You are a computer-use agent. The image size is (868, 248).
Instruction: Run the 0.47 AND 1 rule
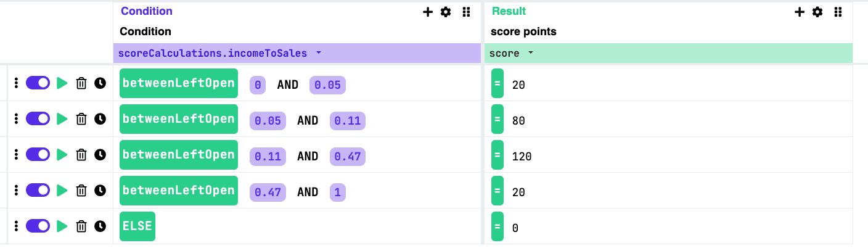pyautogui.click(x=62, y=191)
